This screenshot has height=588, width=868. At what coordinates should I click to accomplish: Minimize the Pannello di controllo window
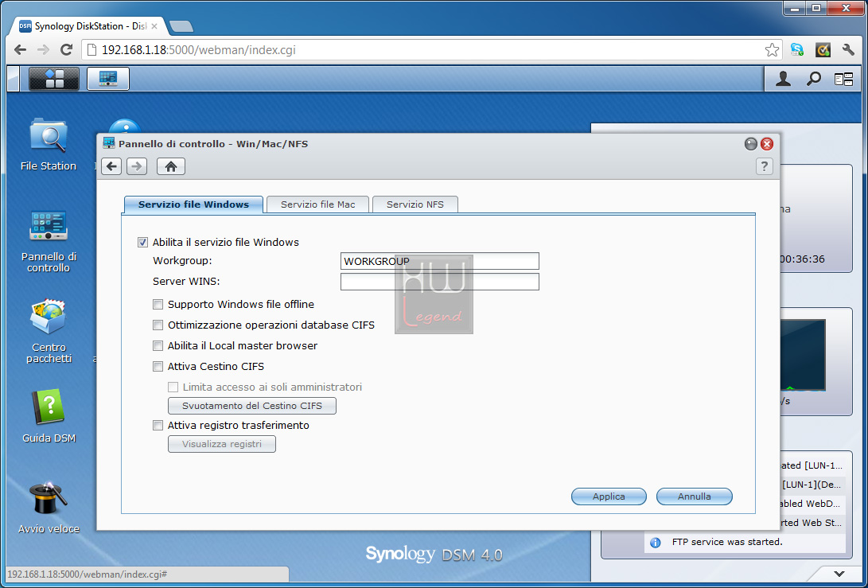[x=750, y=144]
